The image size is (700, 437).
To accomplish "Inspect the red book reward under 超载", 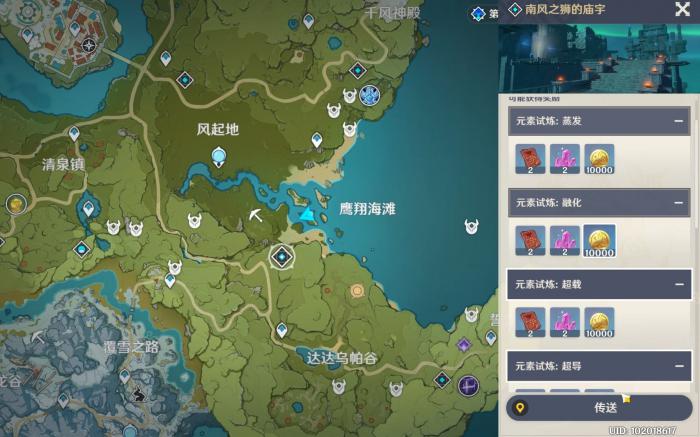I will pyautogui.click(x=530, y=322).
